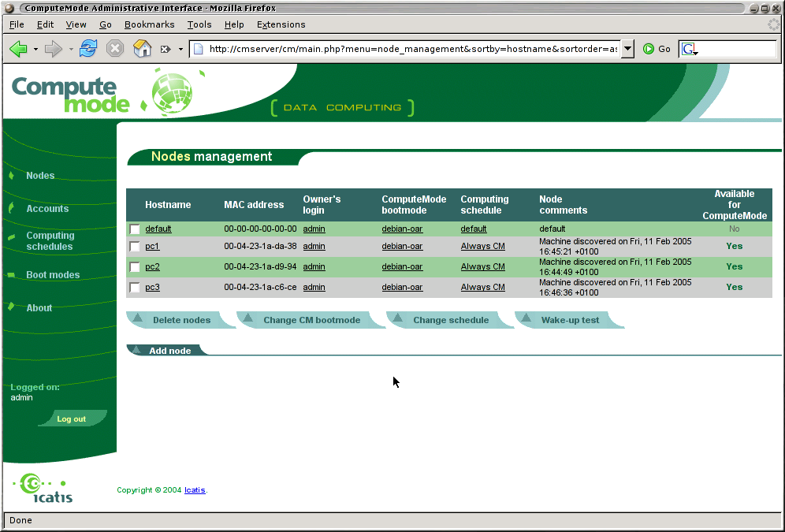Click the Computing schedule column header
Screen dimensions: 785x532
point(484,205)
